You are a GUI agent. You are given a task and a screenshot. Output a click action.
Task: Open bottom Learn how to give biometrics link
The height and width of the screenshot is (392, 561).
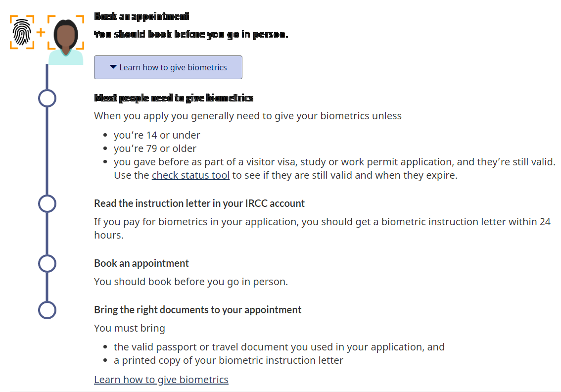[x=161, y=380]
